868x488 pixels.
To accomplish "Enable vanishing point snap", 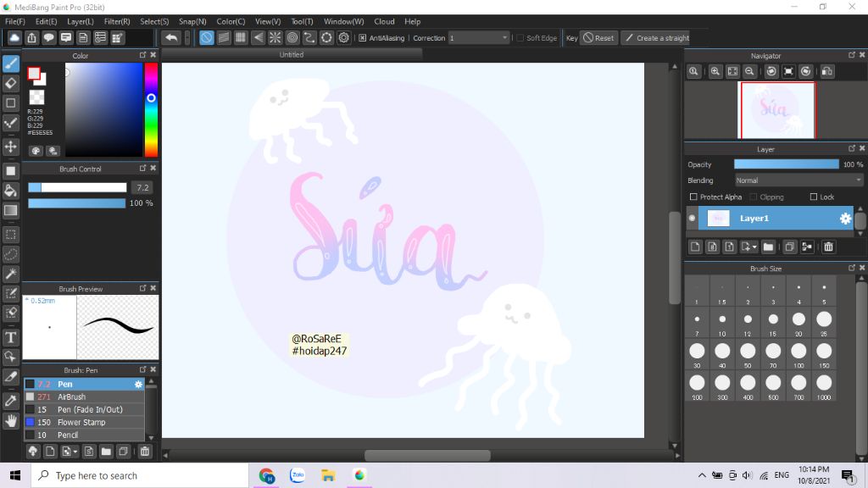I will (258, 37).
